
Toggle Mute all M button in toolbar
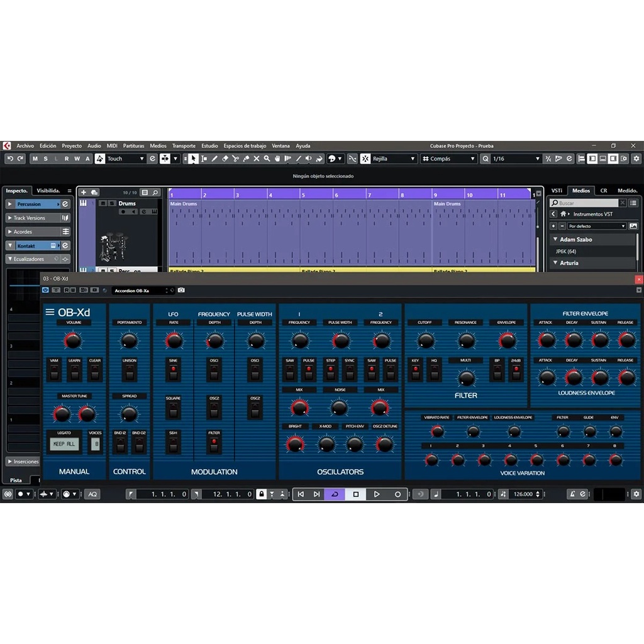(x=35, y=158)
